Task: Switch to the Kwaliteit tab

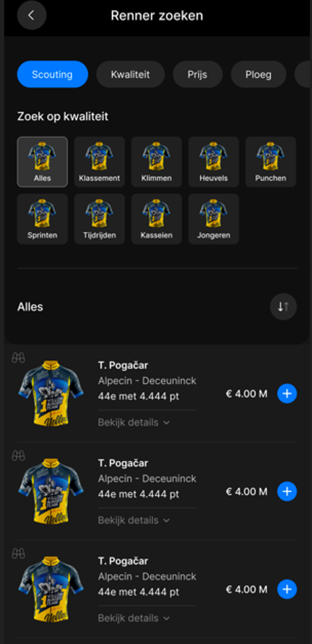Action: [x=130, y=74]
